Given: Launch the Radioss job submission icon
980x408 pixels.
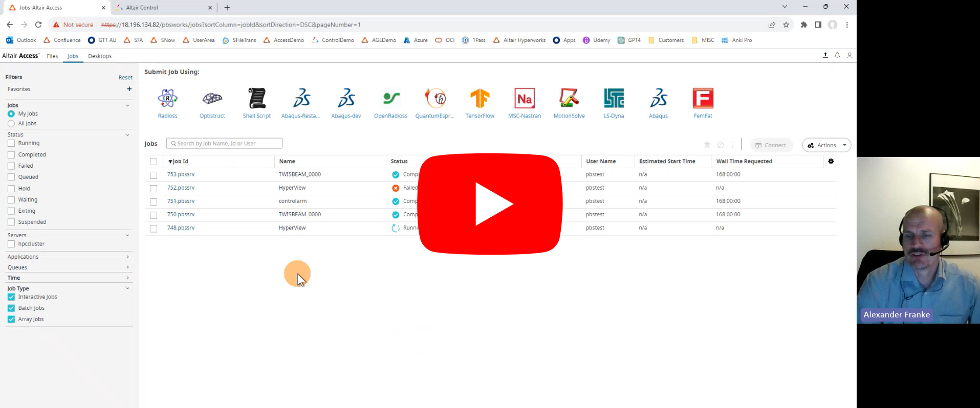Looking at the screenshot, I should click(167, 99).
